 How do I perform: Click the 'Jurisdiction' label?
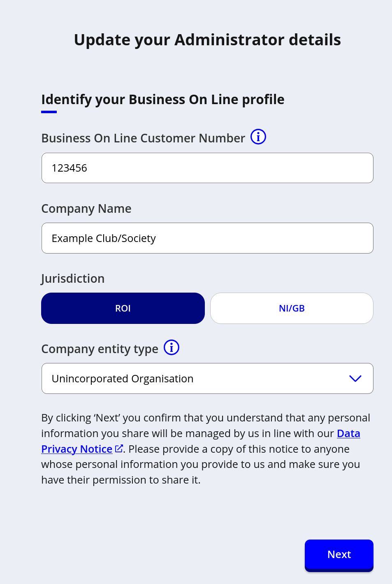[x=73, y=279]
